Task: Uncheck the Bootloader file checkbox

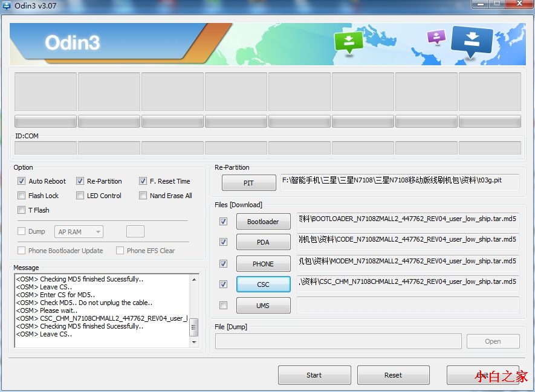Action: 223,222
